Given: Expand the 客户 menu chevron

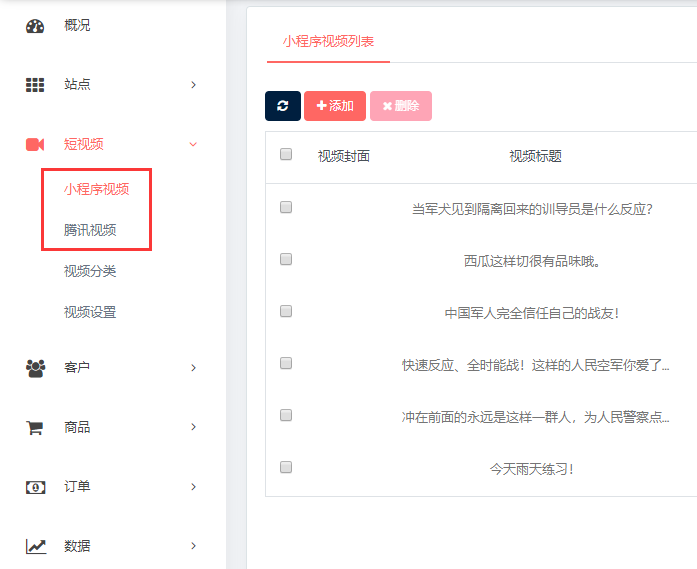Looking at the screenshot, I should pyautogui.click(x=193, y=368).
